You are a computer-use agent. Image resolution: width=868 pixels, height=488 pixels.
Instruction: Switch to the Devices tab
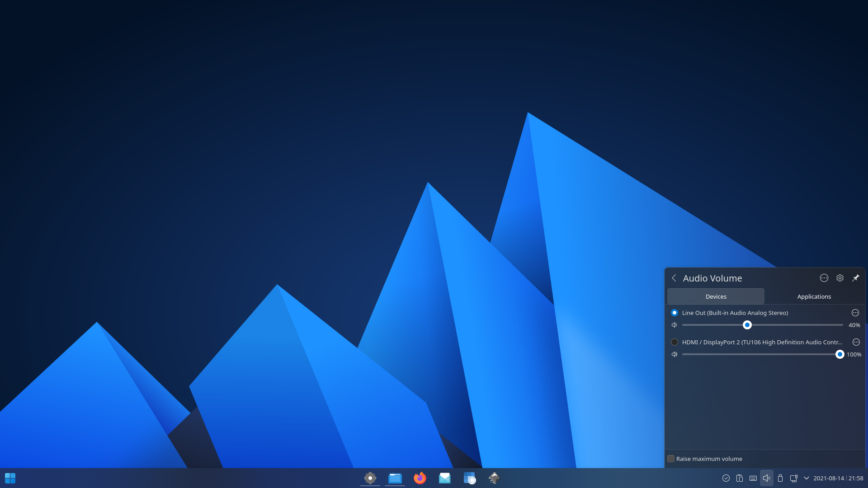(x=716, y=296)
